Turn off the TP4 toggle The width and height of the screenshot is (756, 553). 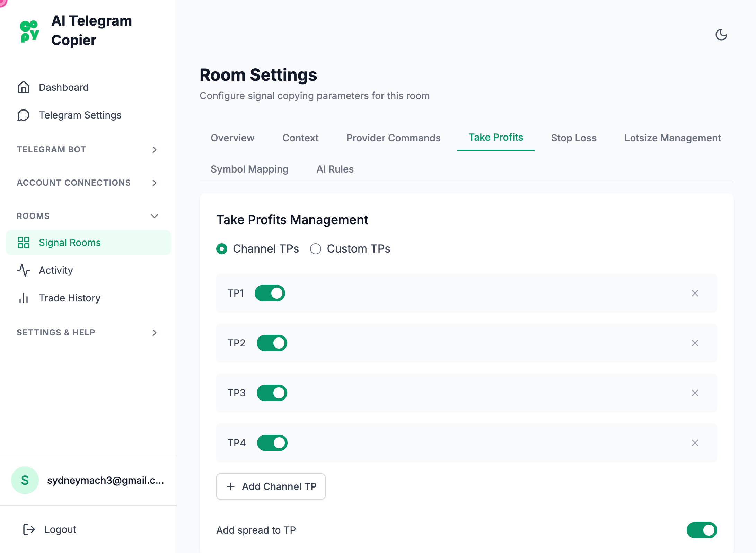coord(272,443)
